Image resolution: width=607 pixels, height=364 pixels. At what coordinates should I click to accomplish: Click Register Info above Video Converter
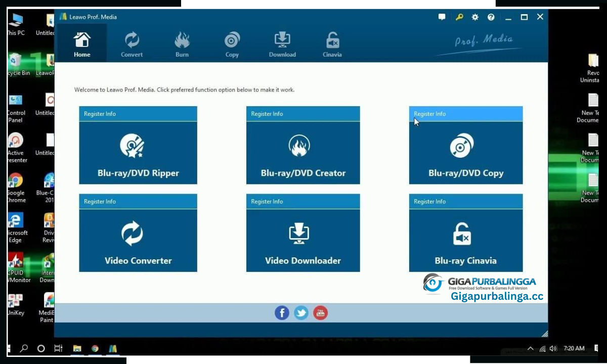[x=100, y=201]
